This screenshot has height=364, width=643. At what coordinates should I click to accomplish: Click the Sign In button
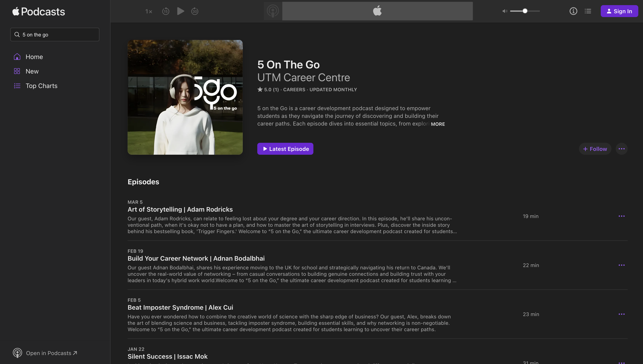coord(619,11)
